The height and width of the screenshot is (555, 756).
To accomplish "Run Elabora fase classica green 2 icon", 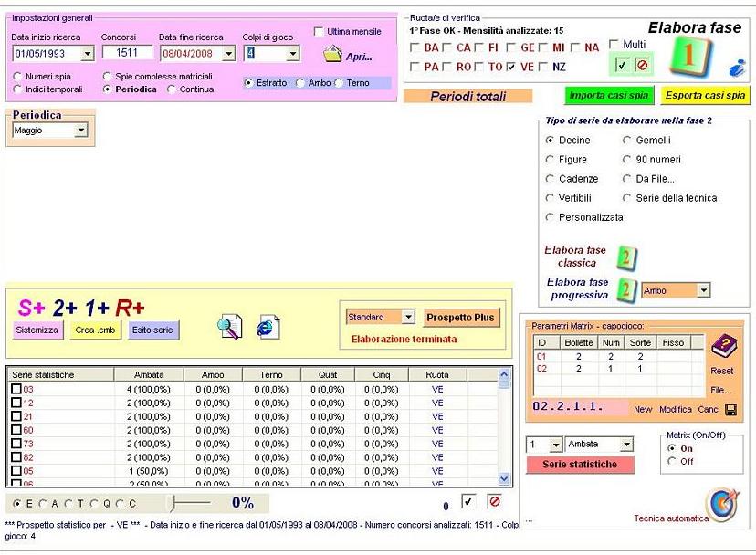I will [626, 258].
